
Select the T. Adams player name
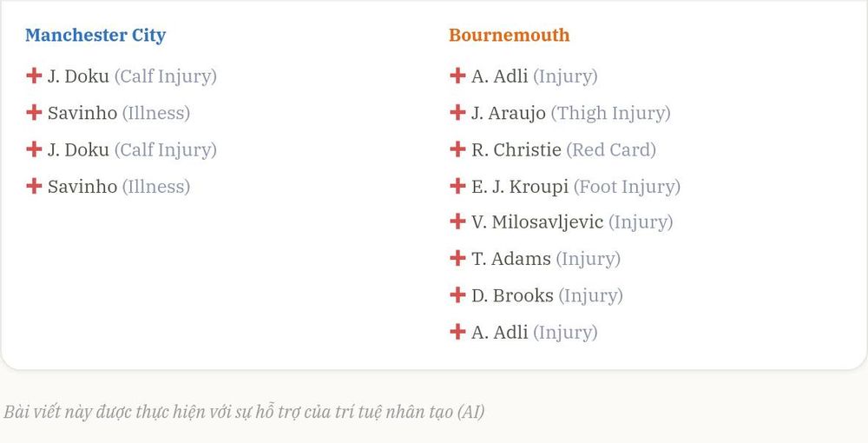[x=511, y=259]
